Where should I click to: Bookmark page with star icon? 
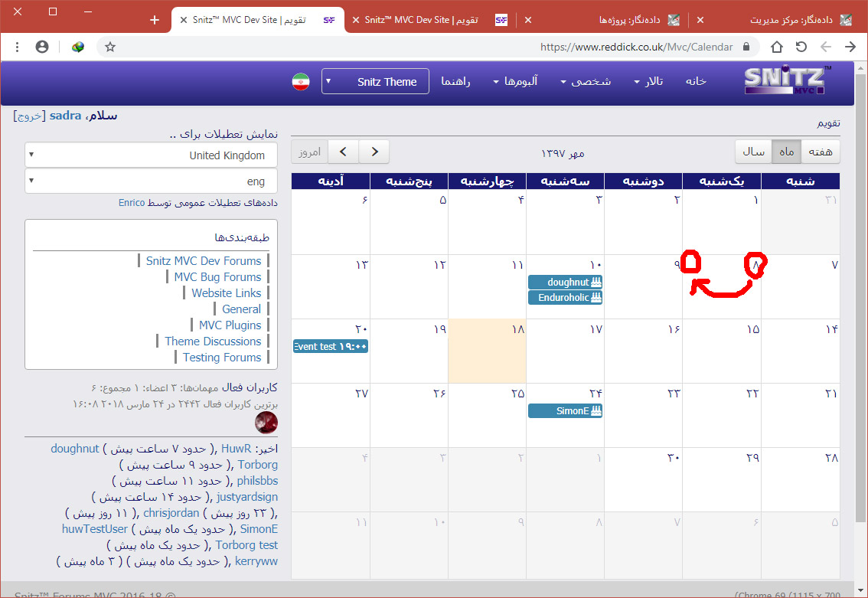tap(110, 47)
